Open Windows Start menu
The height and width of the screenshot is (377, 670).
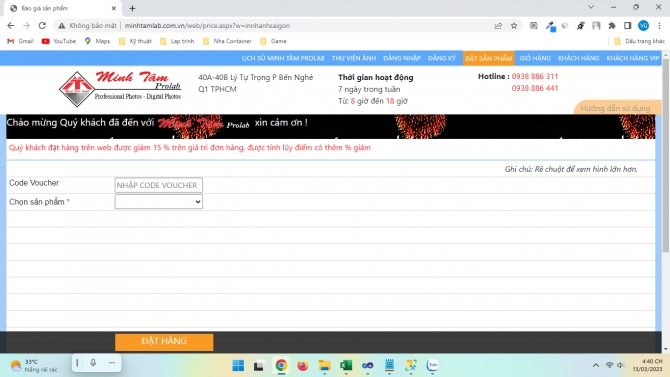coord(238,365)
